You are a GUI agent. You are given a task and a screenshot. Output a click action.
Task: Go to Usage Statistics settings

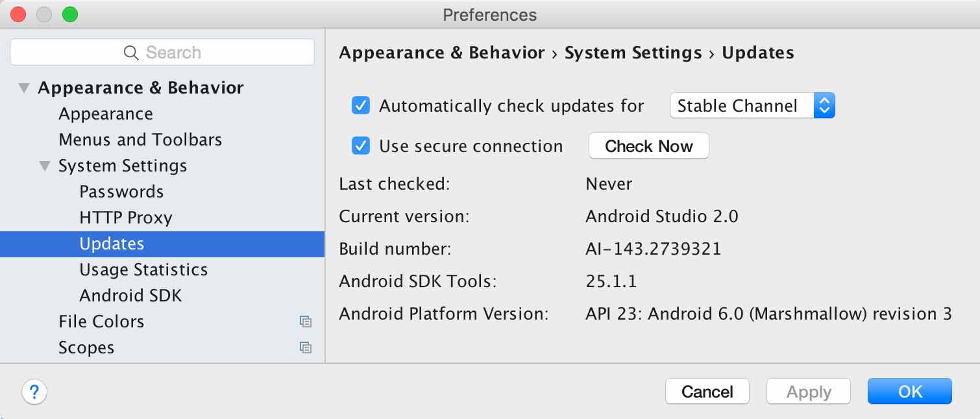(x=143, y=270)
